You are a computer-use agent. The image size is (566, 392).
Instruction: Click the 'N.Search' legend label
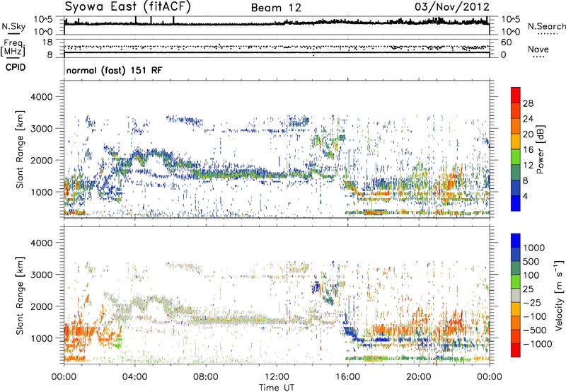(546, 26)
